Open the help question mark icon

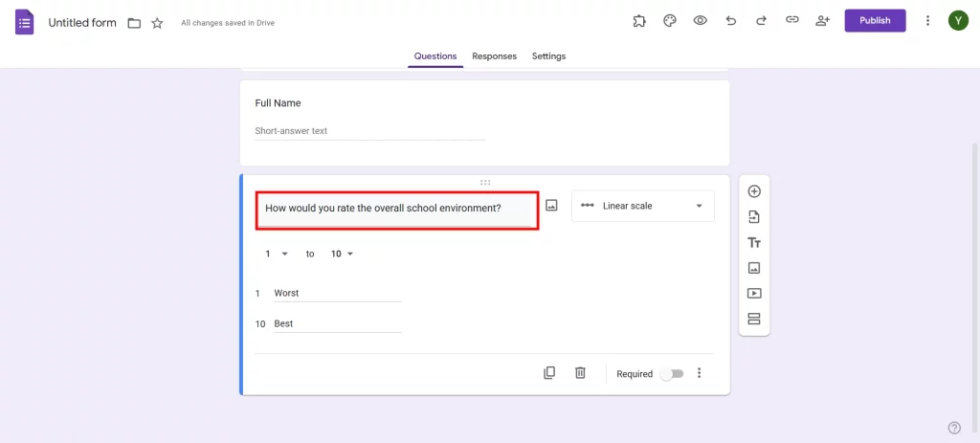click(x=954, y=428)
